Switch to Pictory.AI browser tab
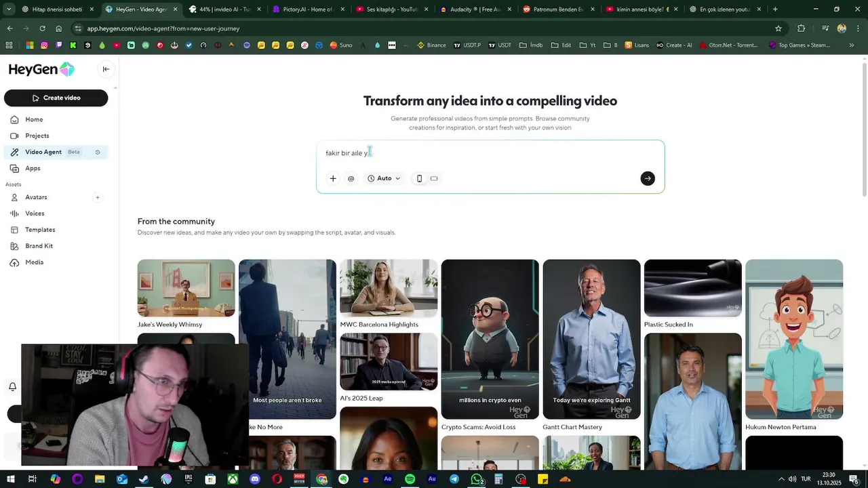The width and height of the screenshot is (868, 488). 307,9
